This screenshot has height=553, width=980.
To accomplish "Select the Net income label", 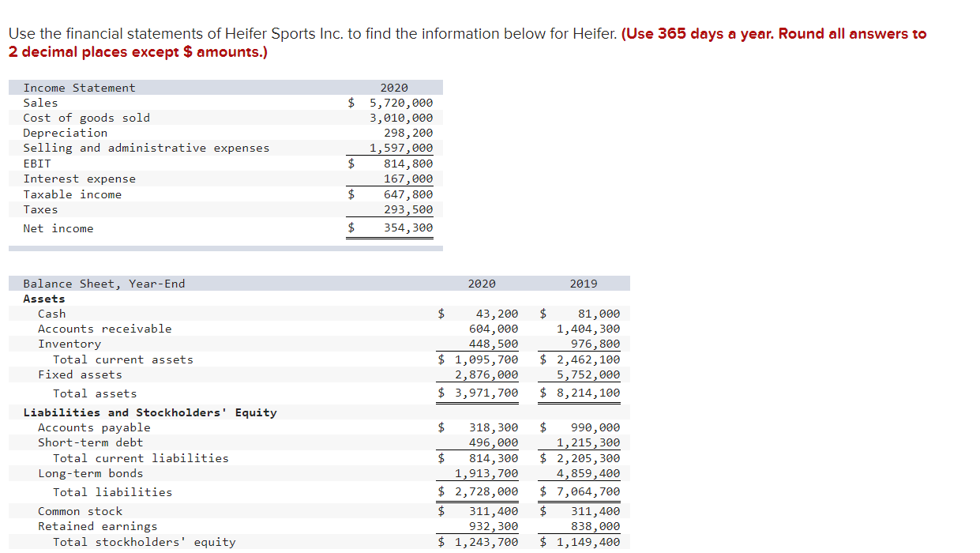I will pos(58,228).
